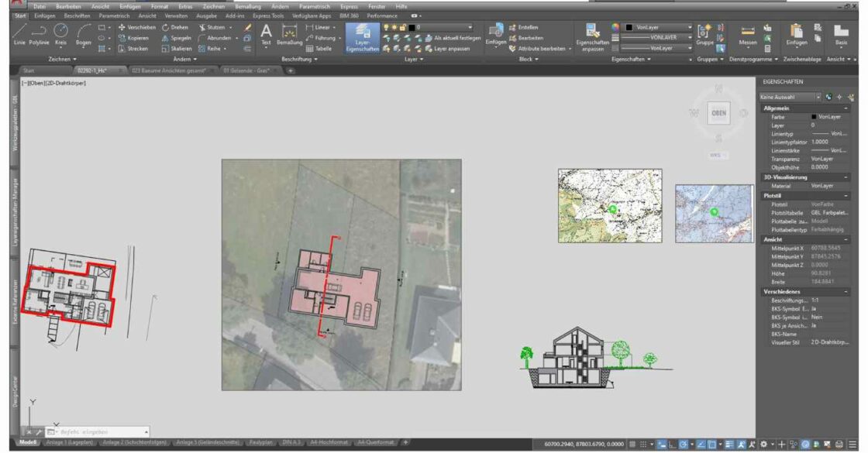Click the Farbe black swatch in properties
Viewport: 868px width, 453px height.
(814, 117)
